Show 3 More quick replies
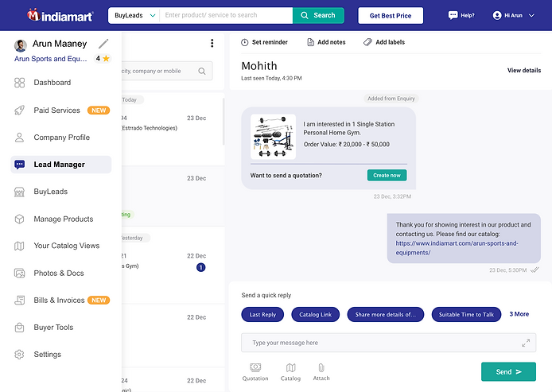Screen dimensions: 552x392 coord(519,314)
